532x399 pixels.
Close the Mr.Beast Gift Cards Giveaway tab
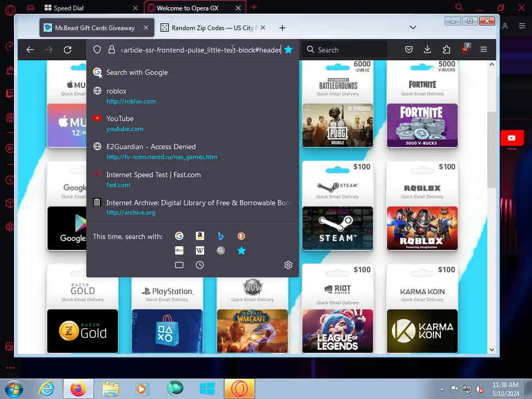146,28
